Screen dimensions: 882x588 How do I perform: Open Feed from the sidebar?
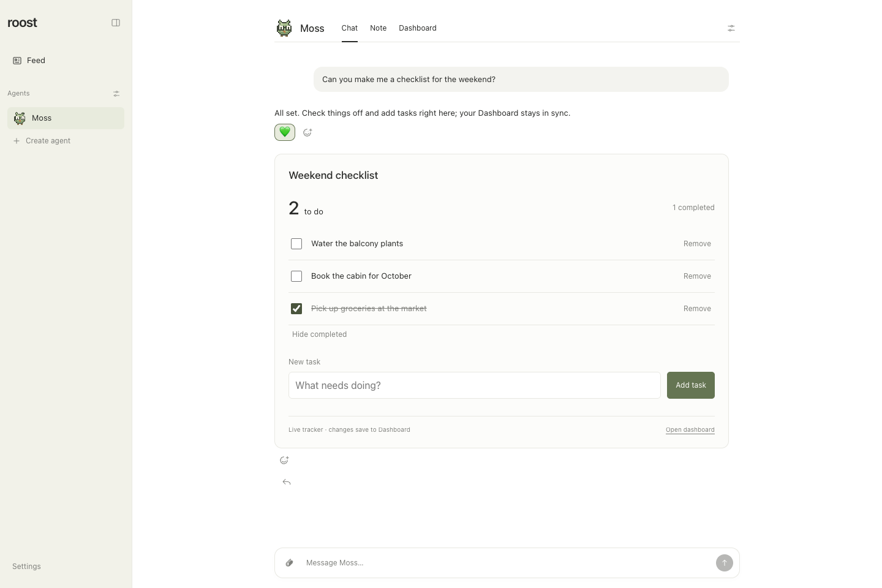[x=66, y=61]
